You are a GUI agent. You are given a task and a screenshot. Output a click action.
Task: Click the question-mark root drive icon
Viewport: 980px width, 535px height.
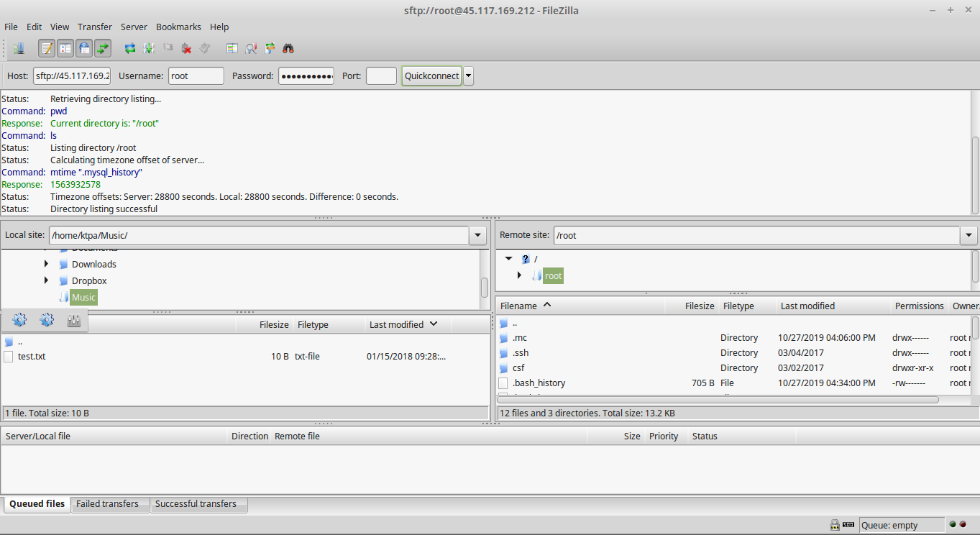click(526, 259)
